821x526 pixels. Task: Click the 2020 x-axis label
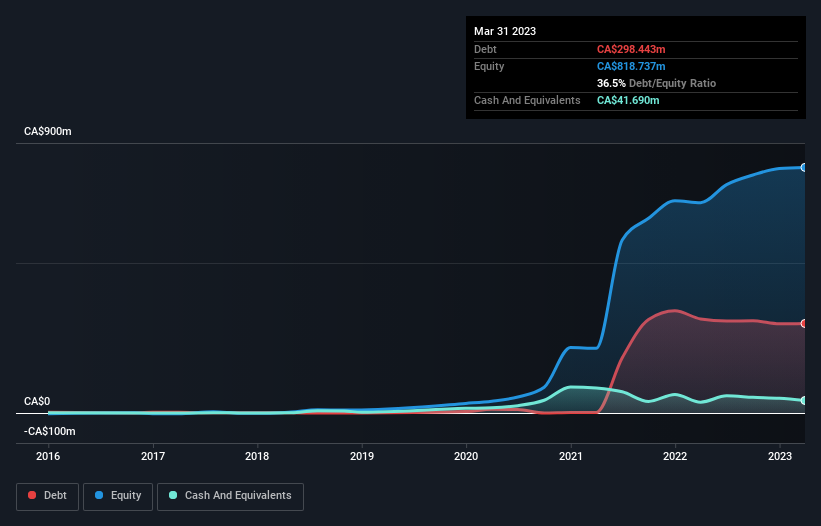pyautogui.click(x=466, y=456)
